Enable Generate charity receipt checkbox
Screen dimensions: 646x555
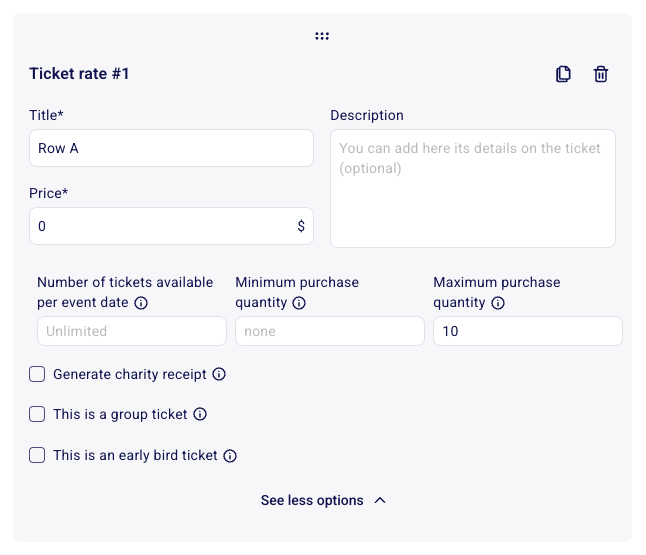coord(37,374)
